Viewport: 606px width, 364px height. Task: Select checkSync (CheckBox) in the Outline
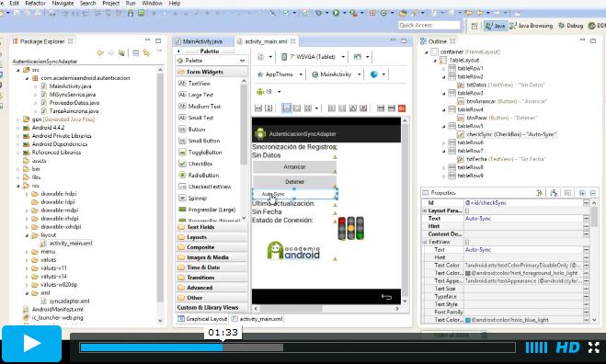(x=507, y=134)
